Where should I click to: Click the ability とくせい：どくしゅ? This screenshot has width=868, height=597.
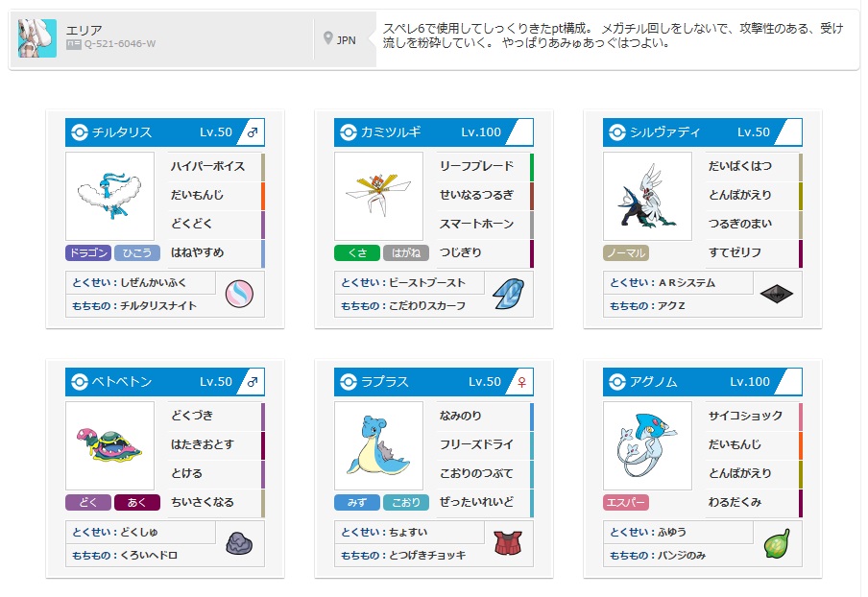140,533
